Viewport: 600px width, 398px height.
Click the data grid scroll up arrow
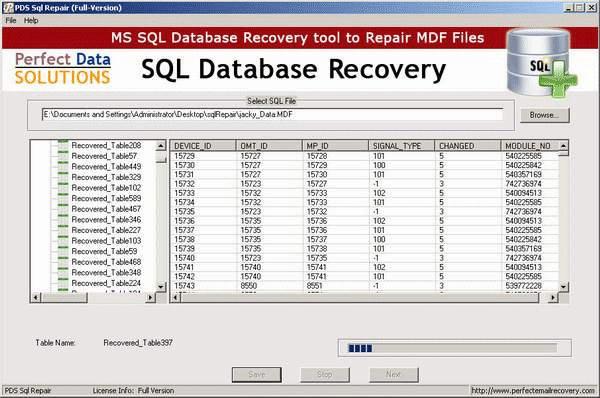pos(563,145)
